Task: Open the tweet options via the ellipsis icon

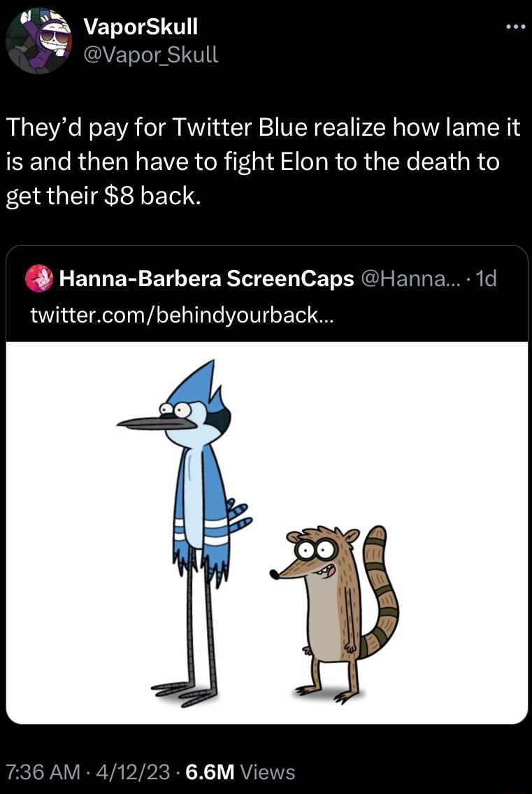Action: [515, 27]
